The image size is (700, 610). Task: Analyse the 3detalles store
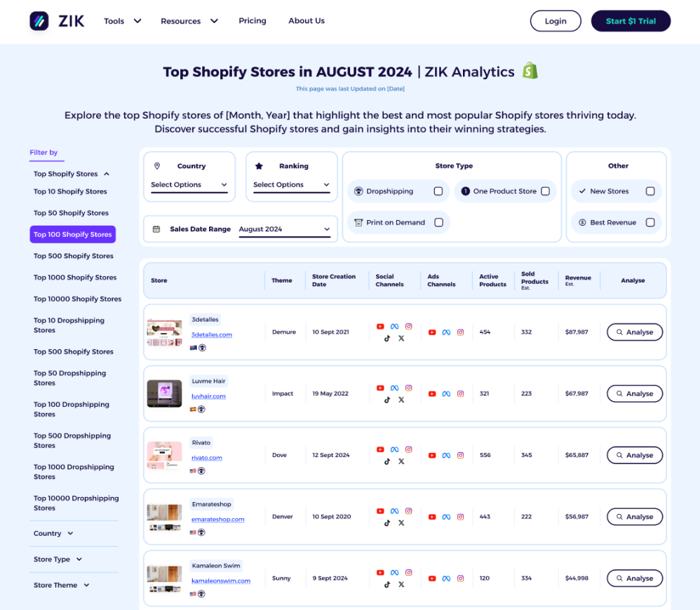634,332
